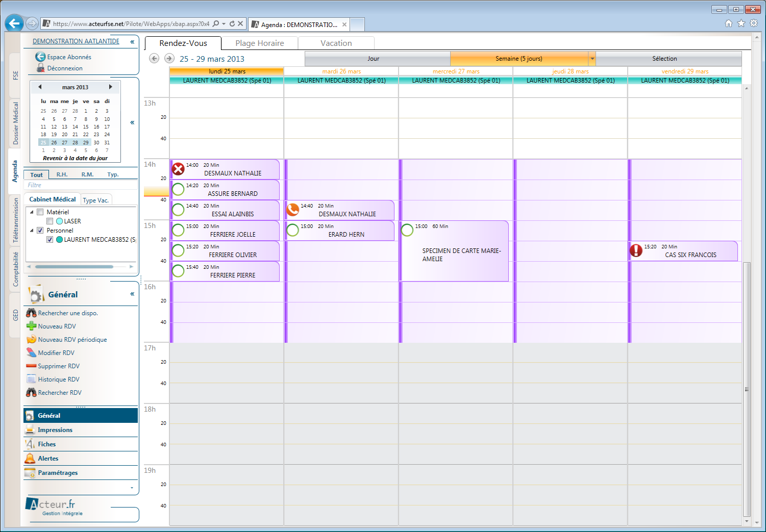Viewport: 766px width, 532px height.
Task: Switch to the Plage Horaire tab
Action: [259, 43]
